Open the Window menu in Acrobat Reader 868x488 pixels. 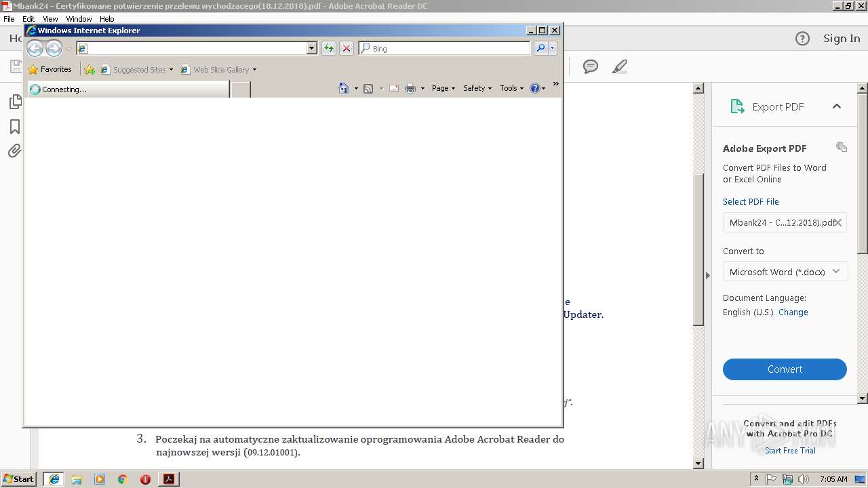(79, 19)
